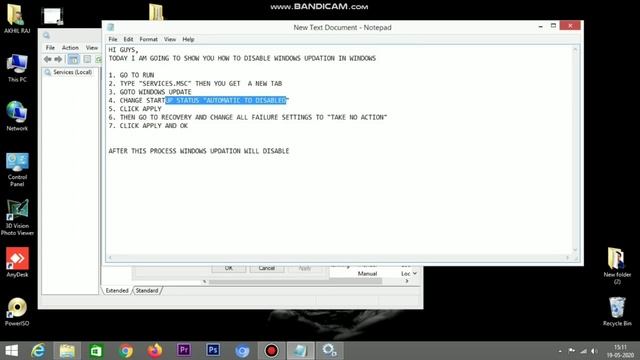
Task: Open the Help menu in Notepad
Action: (188, 39)
